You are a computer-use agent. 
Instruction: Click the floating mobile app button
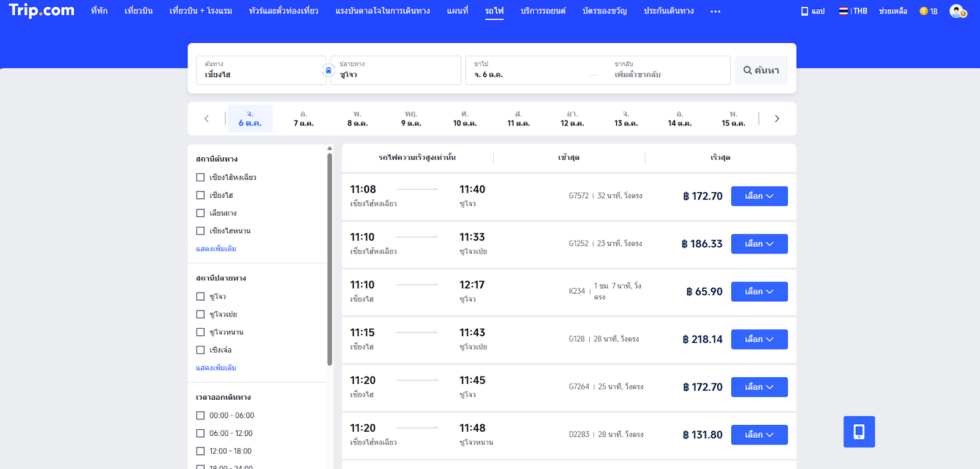pyautogui.click(x=859, y=432)
